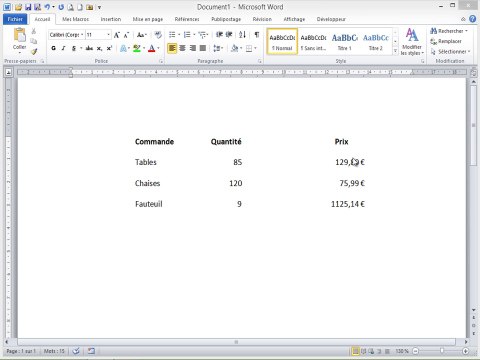Click the Remplacer button
Screen dimensions: 480x360
pos(446,41)
